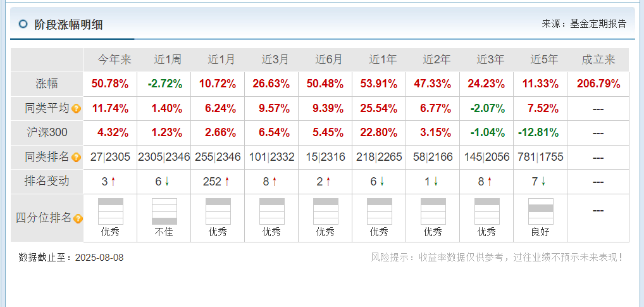Select the 近3年 column header
This screenshot has height=307, width=644.
pos(490,60)
